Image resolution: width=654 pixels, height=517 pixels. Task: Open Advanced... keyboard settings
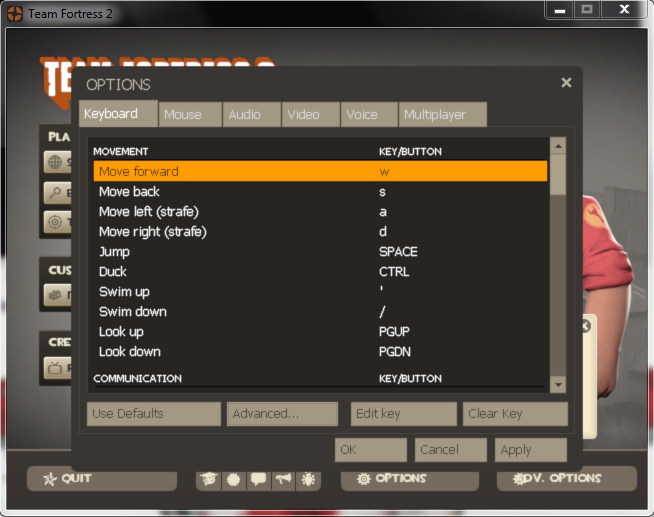(282, 414)
